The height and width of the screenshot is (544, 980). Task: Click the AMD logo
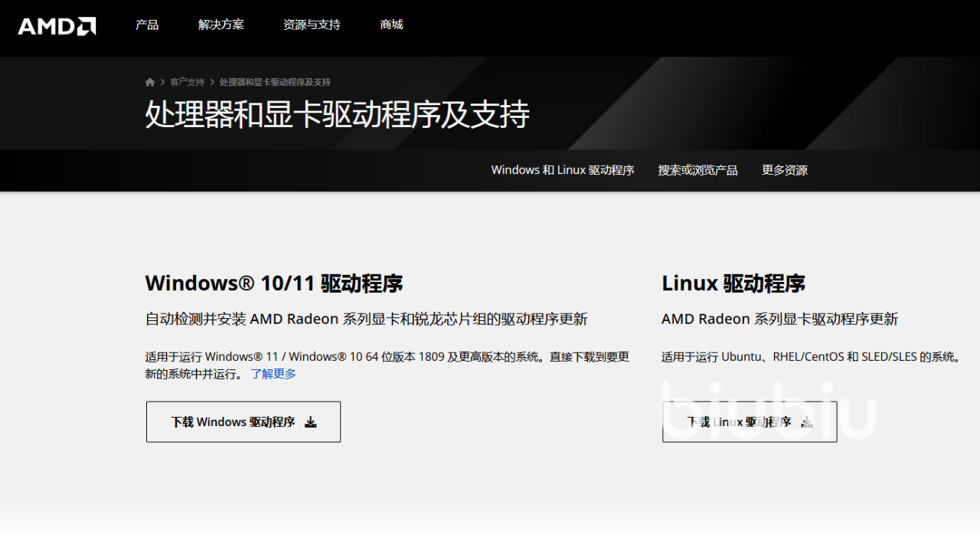57,26
